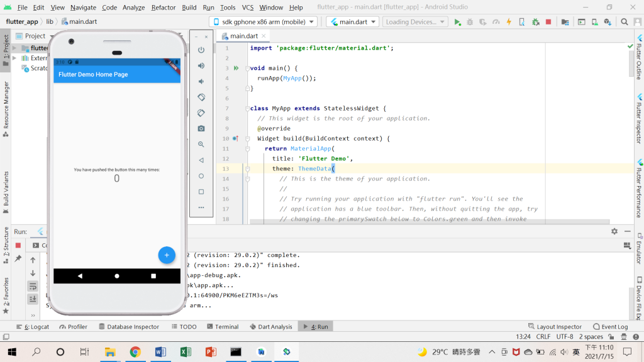Toggle soft-wrap in the Run console

pos(33,286)
